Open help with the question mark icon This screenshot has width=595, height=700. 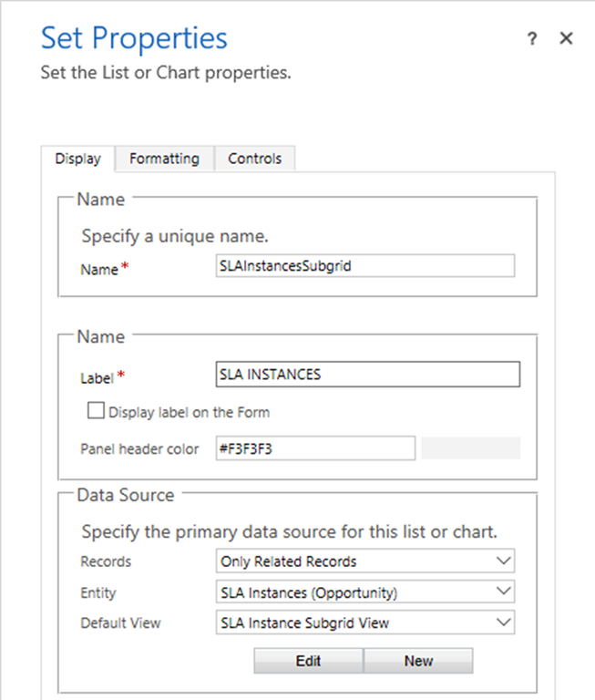(x=532, y=38)
